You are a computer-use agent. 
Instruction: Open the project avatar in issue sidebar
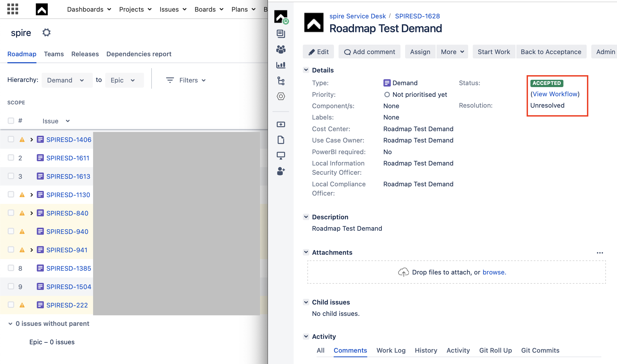click(281, 17)
